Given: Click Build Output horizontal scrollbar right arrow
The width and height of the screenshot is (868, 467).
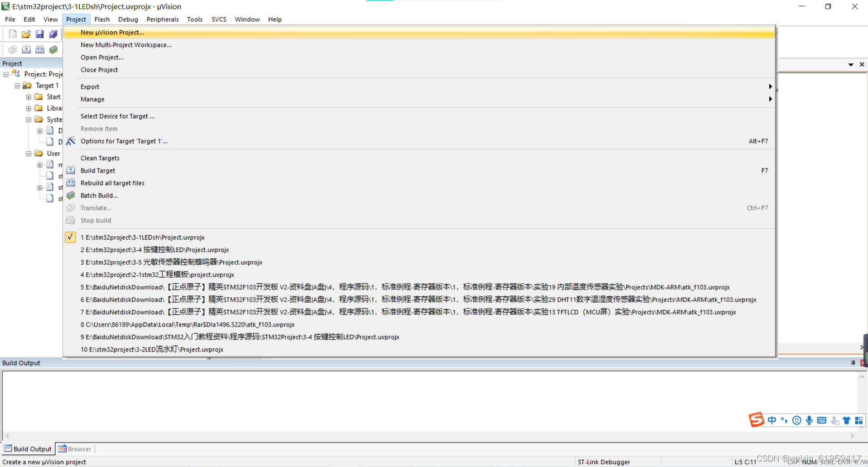Looking at the screenshot, I should [852, 436].
